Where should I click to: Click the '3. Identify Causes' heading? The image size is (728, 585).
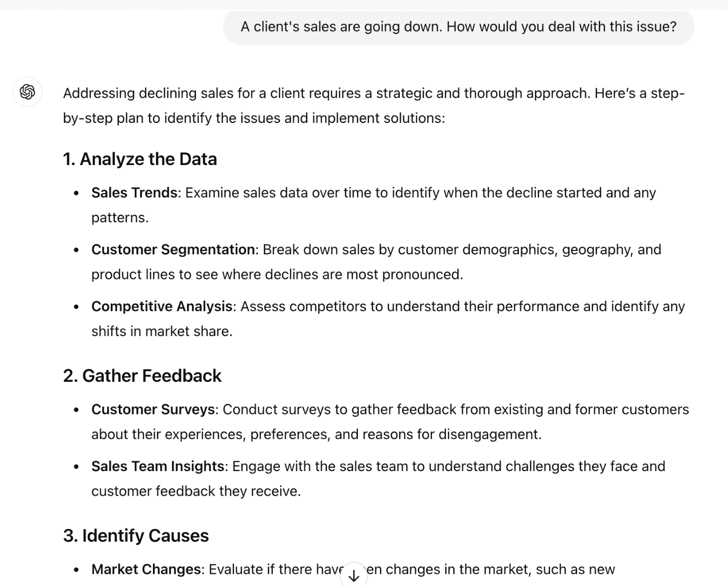(136, 536)
